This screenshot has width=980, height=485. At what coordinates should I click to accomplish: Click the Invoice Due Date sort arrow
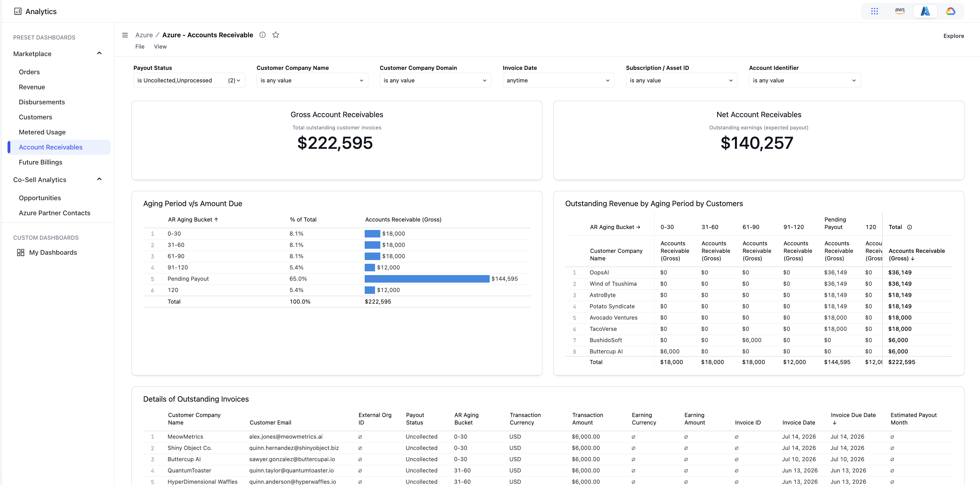click(x=834, y=423)
